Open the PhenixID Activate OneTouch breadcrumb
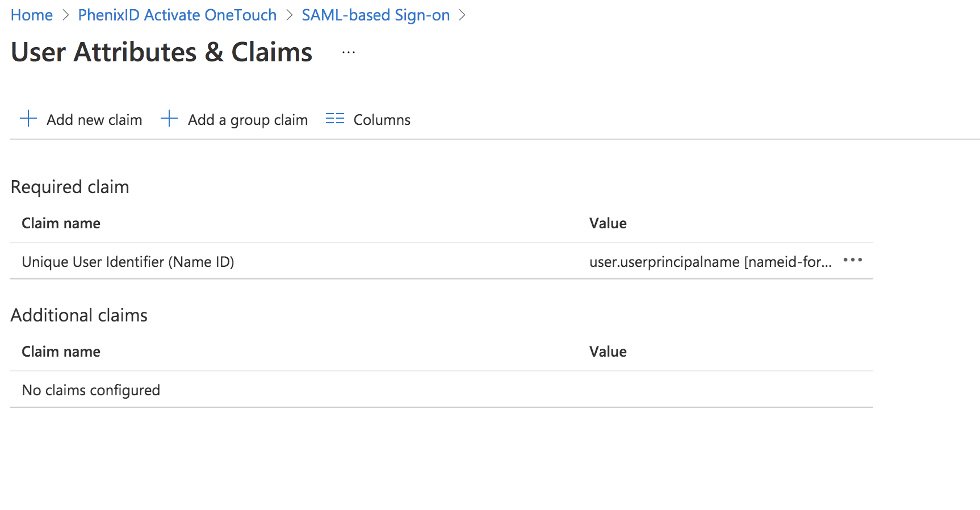Image resolution: width=980 pixels, height=510 pixels. [177, 15]
